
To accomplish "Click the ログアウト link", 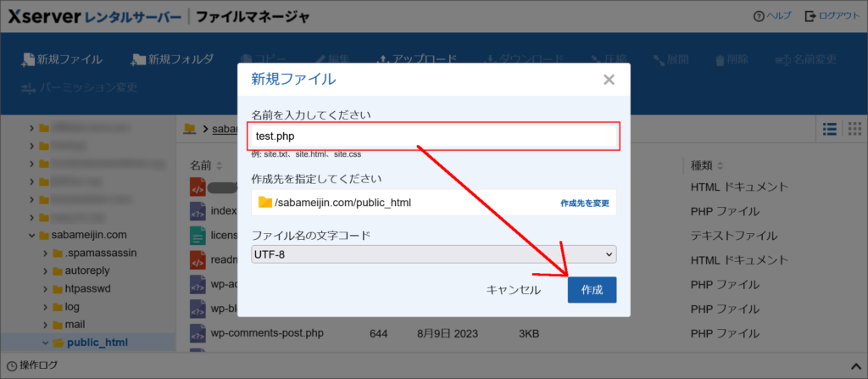I will click(832, 16).
